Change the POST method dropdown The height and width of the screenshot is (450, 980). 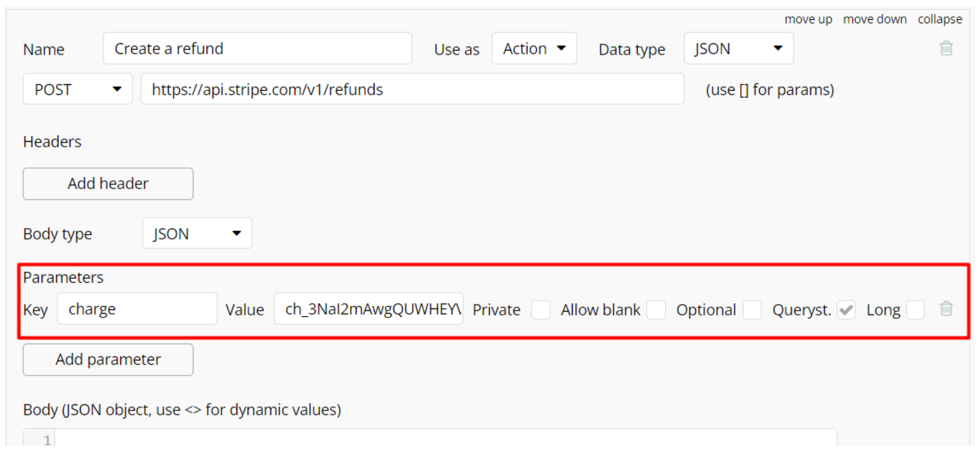click(78, 89)
